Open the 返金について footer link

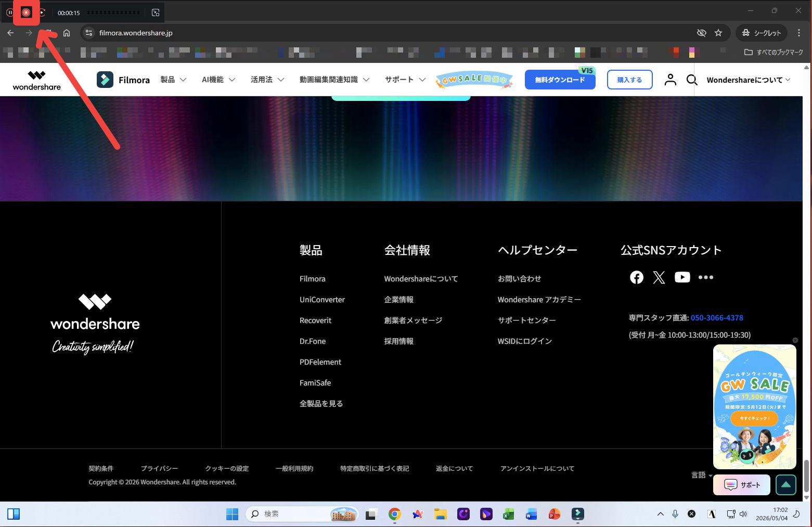tap(454, 469)
